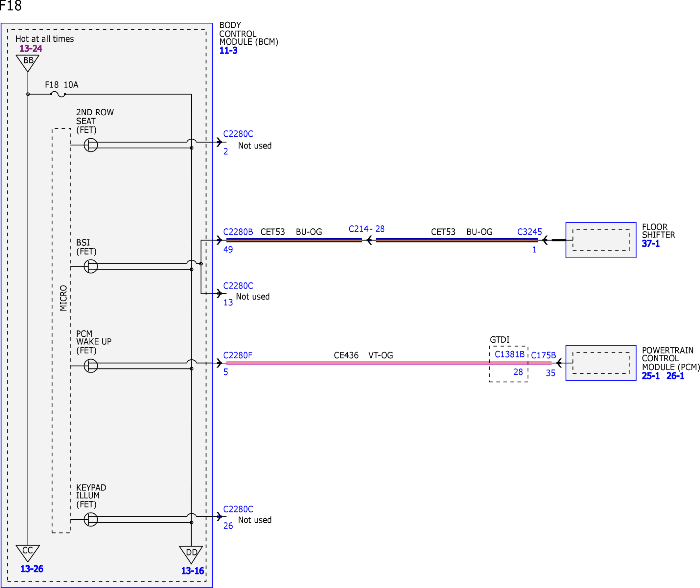
Task: Select the BSI FET transistor symbol
Action: coord(91,266)
